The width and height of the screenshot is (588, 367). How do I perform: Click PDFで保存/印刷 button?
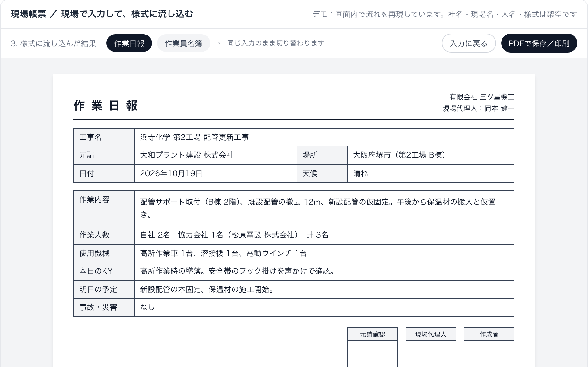(539, 43)
